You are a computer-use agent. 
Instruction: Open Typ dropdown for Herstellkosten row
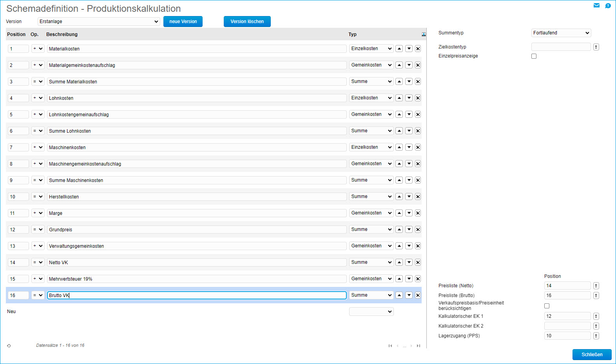[371, 197]
